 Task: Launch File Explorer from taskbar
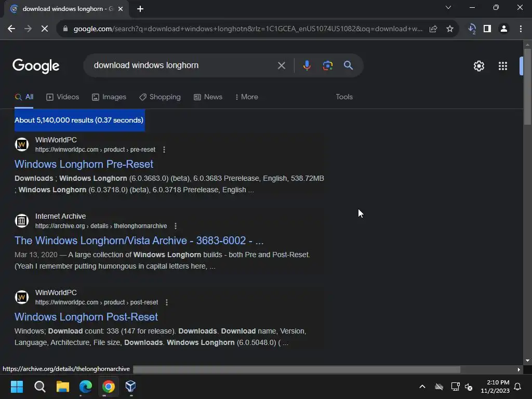click(62, 387)
